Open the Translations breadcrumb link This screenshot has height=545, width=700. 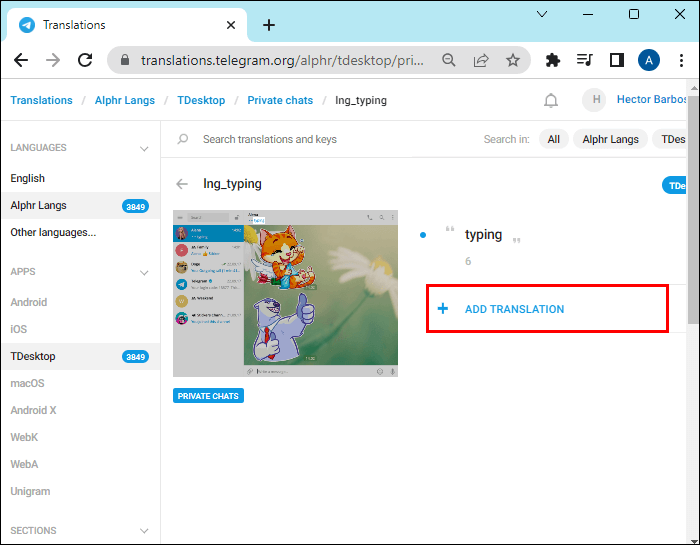pos(42,100)
